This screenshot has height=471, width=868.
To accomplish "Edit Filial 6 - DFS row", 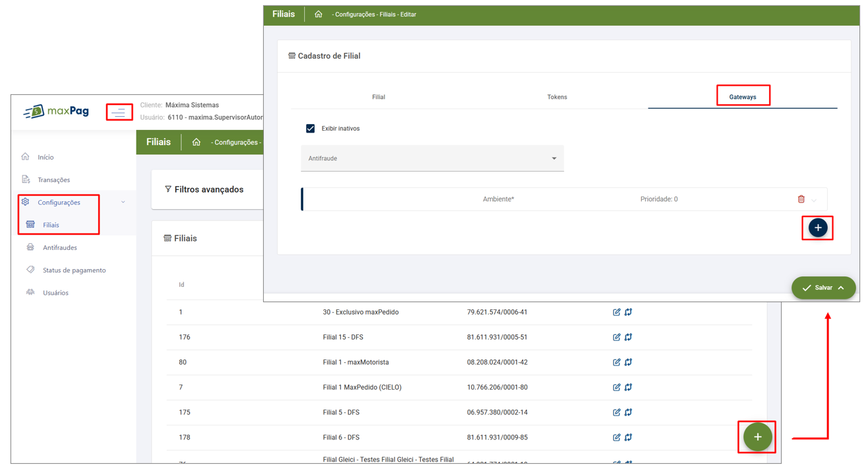I will tap(616, 437).
